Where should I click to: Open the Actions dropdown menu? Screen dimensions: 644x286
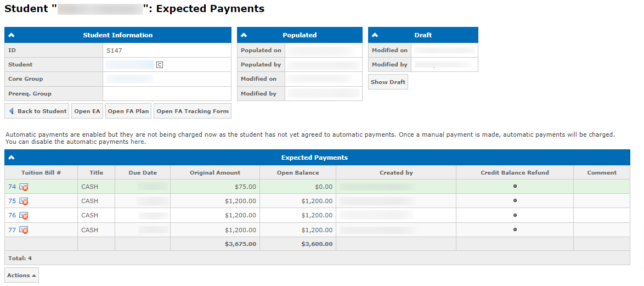pos(21,276)
